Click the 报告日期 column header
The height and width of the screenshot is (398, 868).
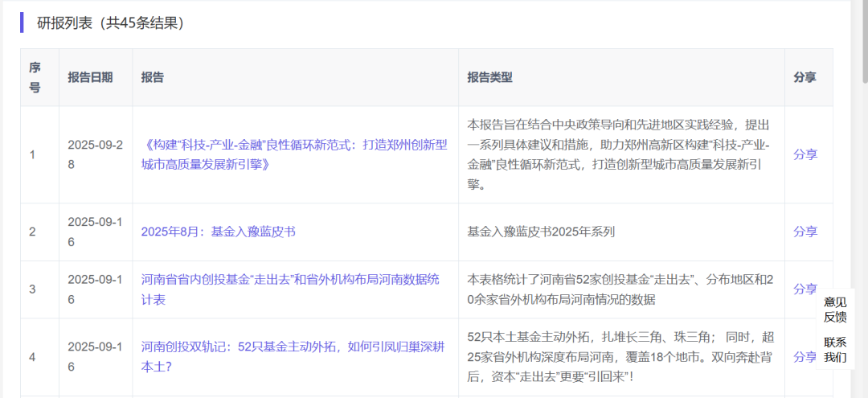click(90, 77)
